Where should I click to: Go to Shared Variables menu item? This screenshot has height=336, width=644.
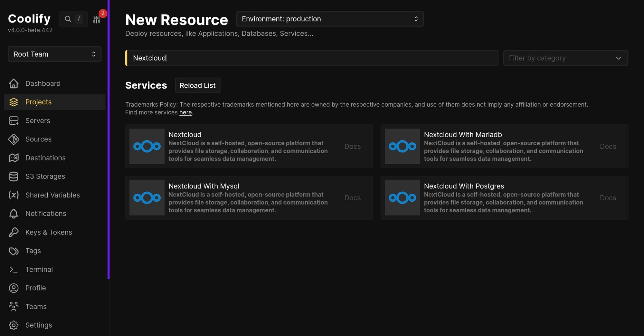click(x=52, y=195)
